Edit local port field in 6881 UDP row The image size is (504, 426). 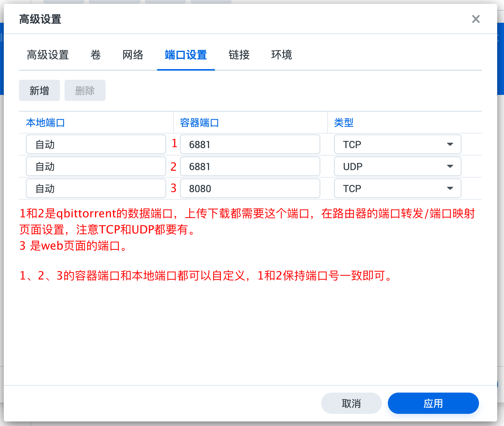click(x=96, y=166)
